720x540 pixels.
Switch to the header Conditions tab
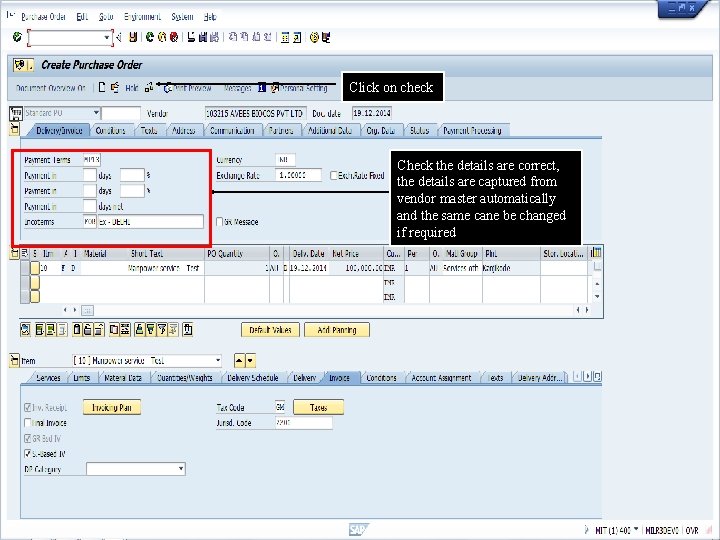point(110,130)
